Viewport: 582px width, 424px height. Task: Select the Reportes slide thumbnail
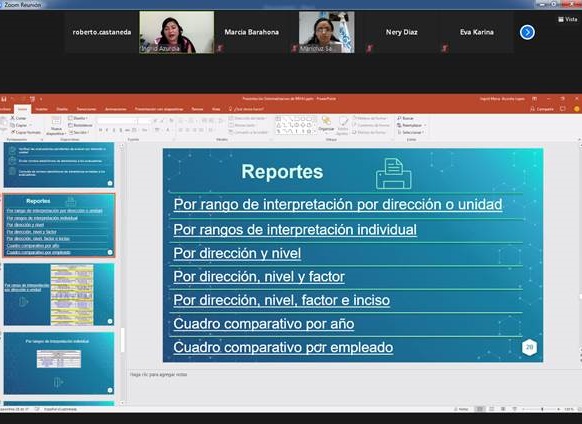(59, 225)
